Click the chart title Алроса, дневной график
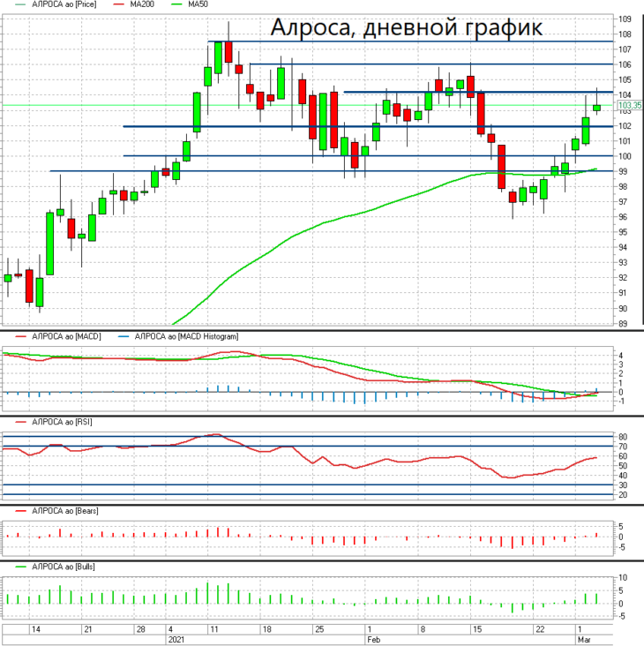 coord(407,27)
